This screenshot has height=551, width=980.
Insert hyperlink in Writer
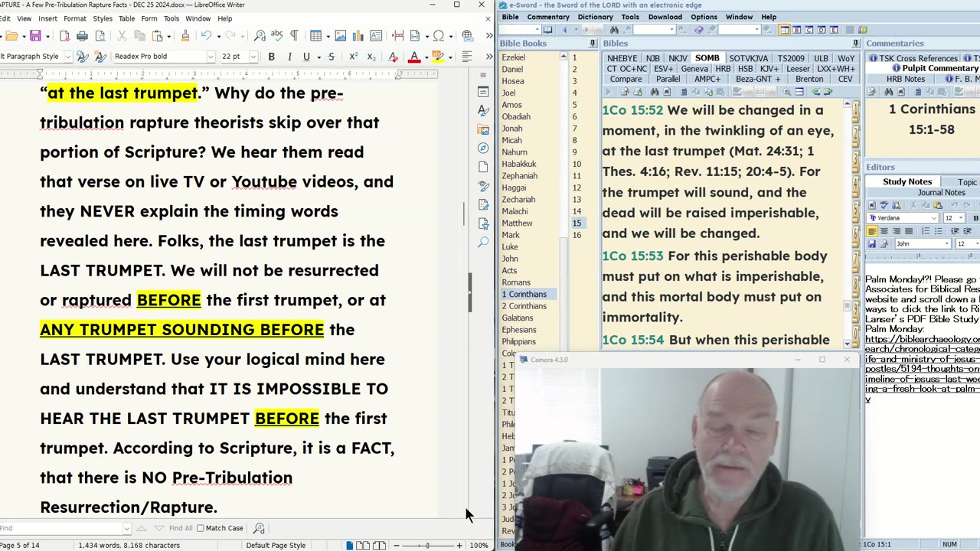click(468, 36)
